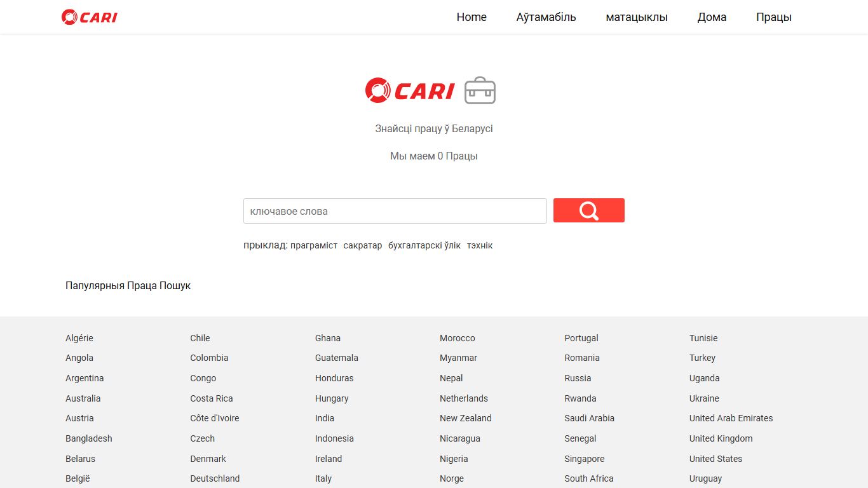Screen dimensions: 868x488
Task: Choose Hungary from the country list
Action: 332,398
